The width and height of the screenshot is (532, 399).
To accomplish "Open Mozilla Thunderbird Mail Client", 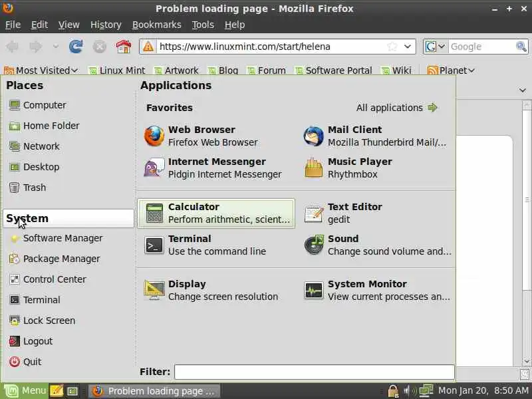I will (x=375, y=136).
